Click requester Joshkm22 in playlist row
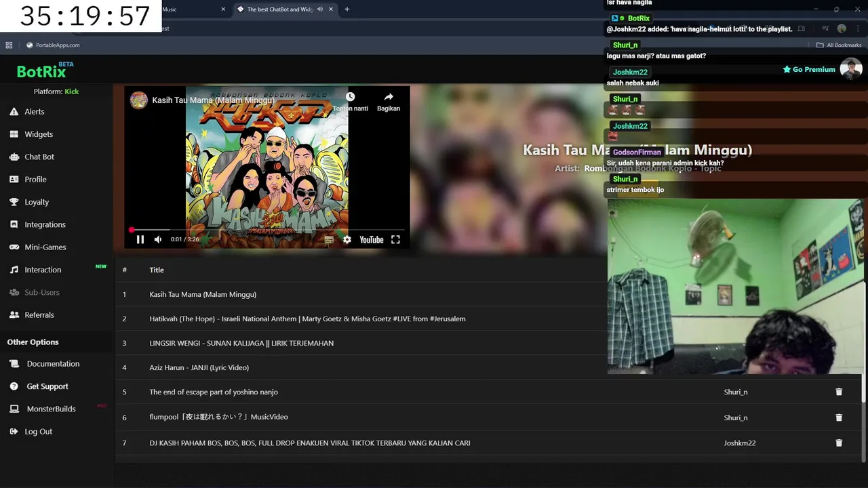This screenshot has width=868, height=488. tap(739, 443)
